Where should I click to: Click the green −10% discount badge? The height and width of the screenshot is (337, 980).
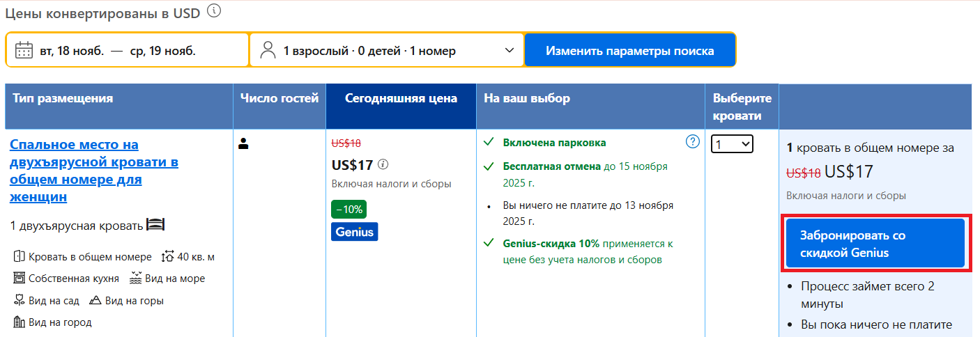pyautogui.click(x=349, y=209)
